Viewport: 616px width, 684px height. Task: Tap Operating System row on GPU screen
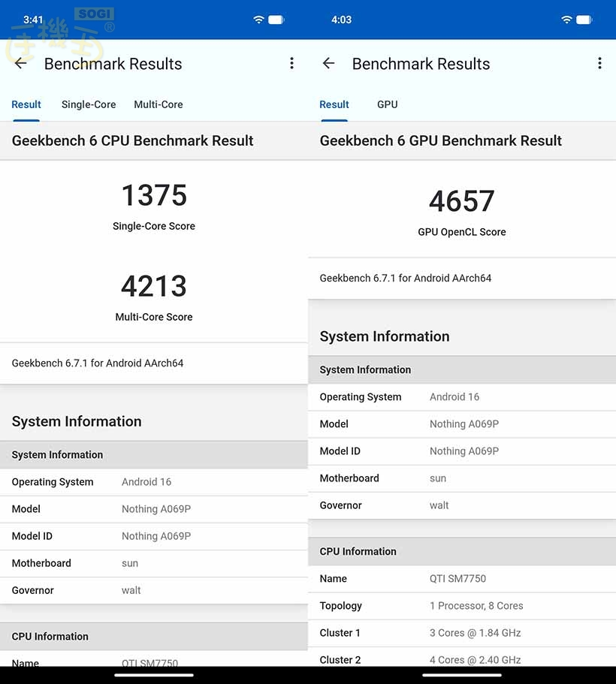coord(462,397)
